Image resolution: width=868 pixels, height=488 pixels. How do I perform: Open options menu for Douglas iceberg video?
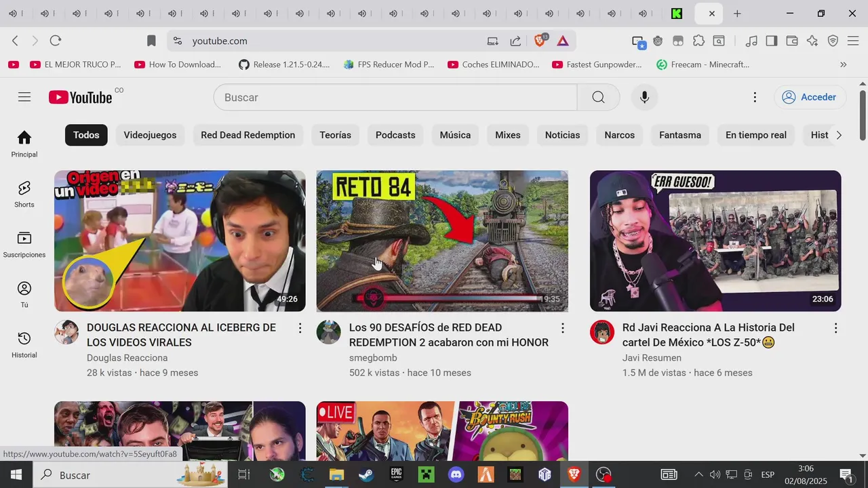(300, 328)
